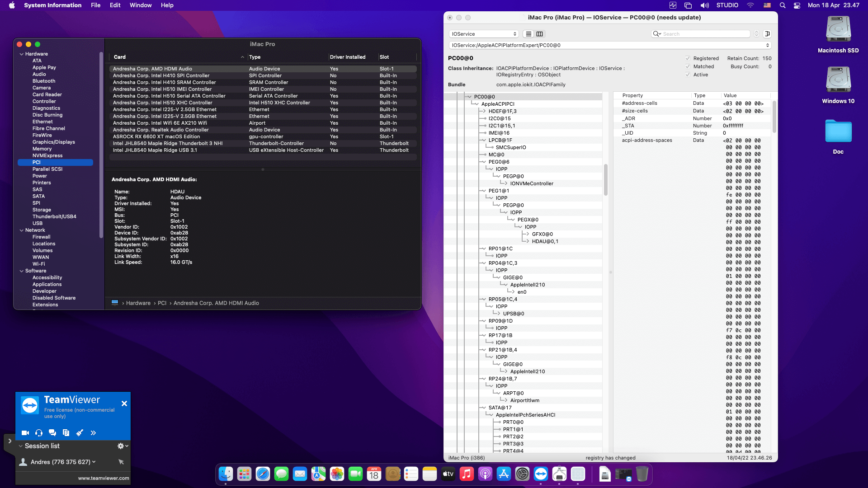
Task: Sort PCI list by Card column
Action: click(x=179, y=57)
